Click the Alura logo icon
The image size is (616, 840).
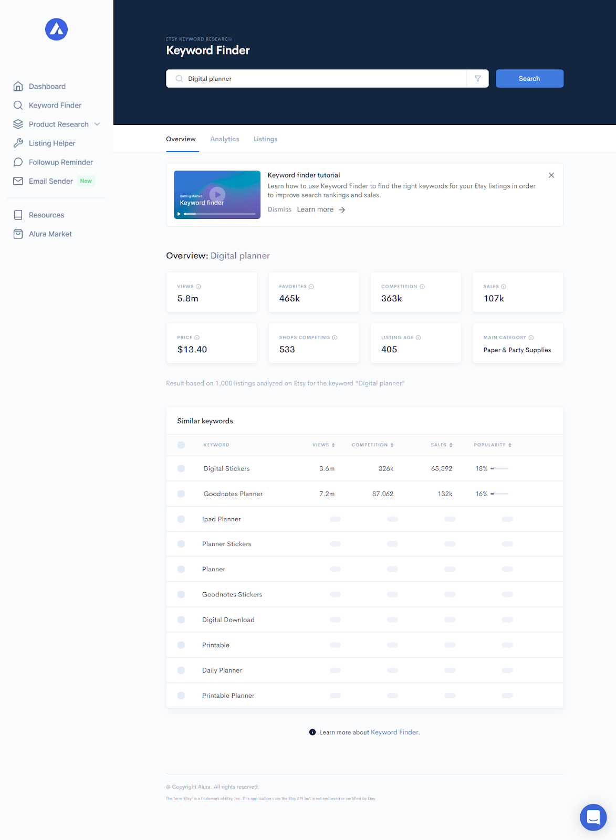pyautogui.click(x=56, y=29)
